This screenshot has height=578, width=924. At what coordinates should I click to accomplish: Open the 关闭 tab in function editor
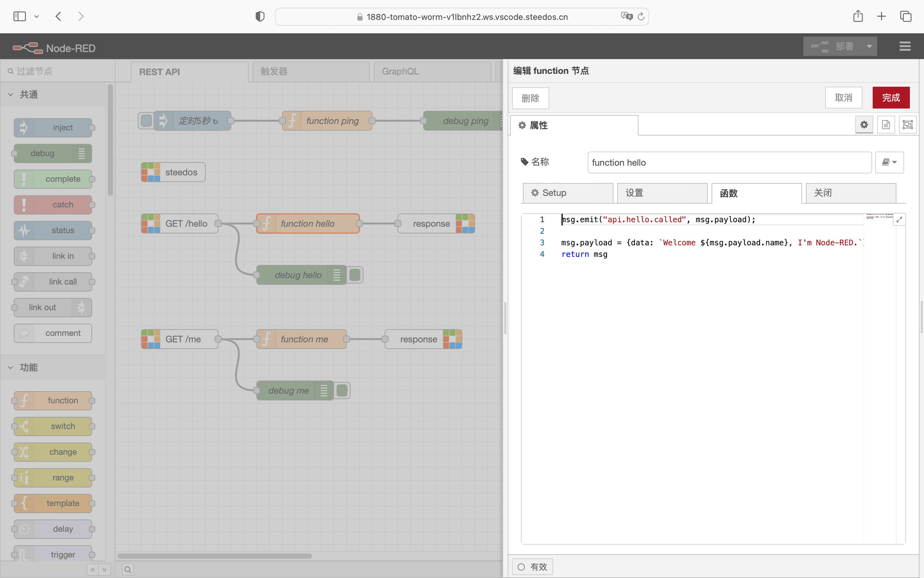pos(851,193)
